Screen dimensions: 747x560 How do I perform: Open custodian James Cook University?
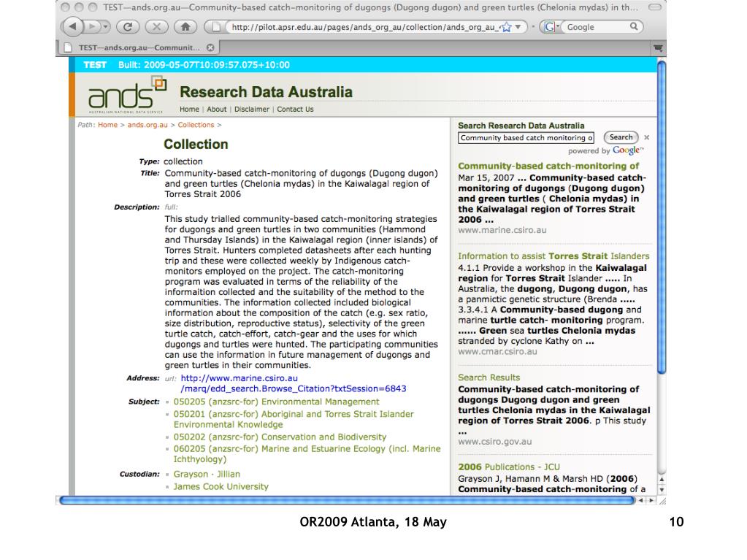pos(221,486)
